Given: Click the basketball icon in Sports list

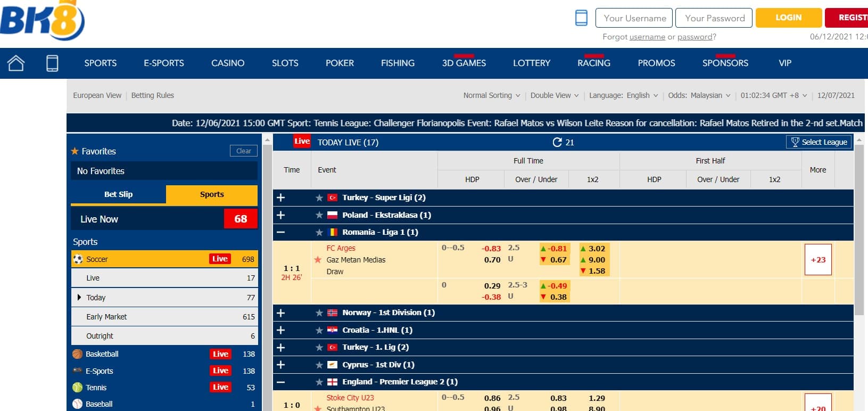Looking at the screenshot, I should tap(78, 354).
